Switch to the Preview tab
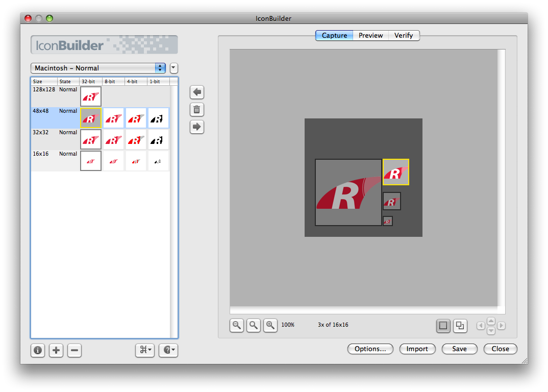The image size is (548, 392). click(x=370, y=35)
